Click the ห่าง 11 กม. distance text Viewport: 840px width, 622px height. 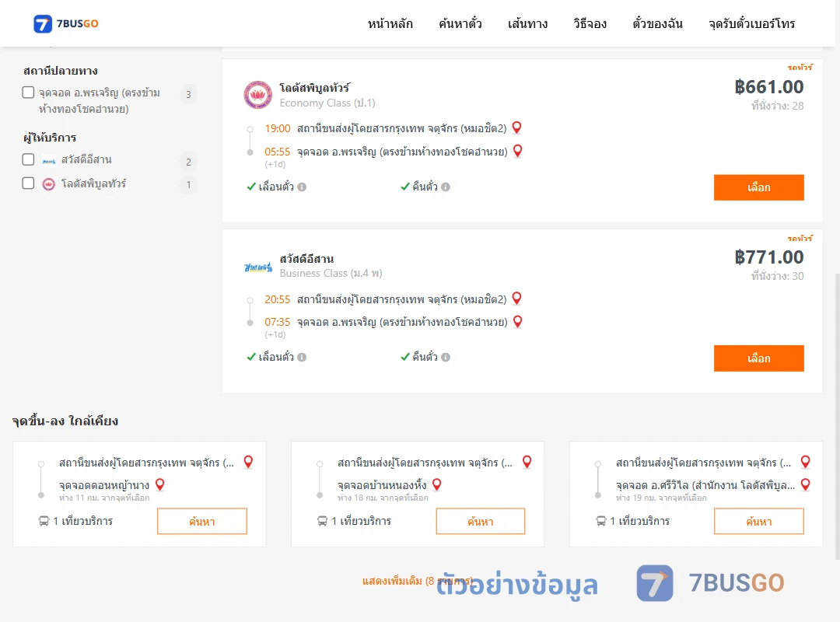(x=104, y=498)
